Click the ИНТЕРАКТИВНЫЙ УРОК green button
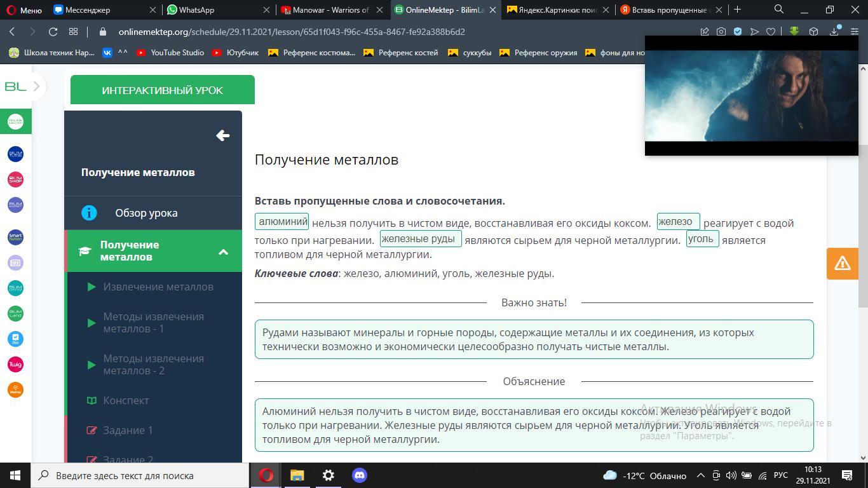 pyautogui.click(x=163, y=90)
